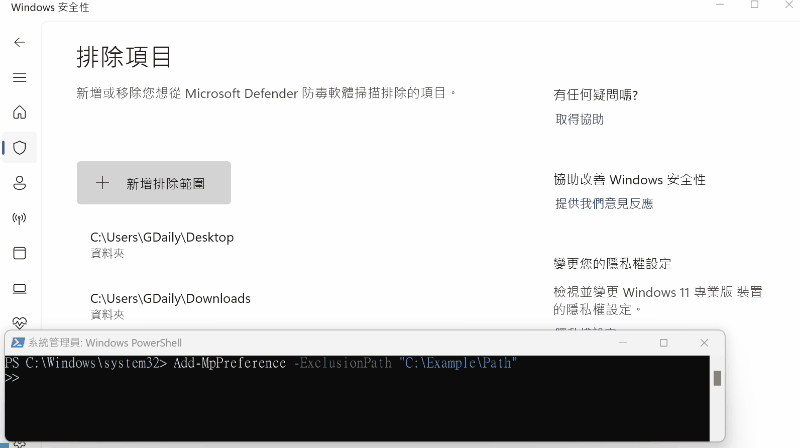Image resolution: width=800 pixels, height=448 pixels.
Task: Click the plus icon in 新增排除範圍
Action: (x=103, y=183)
